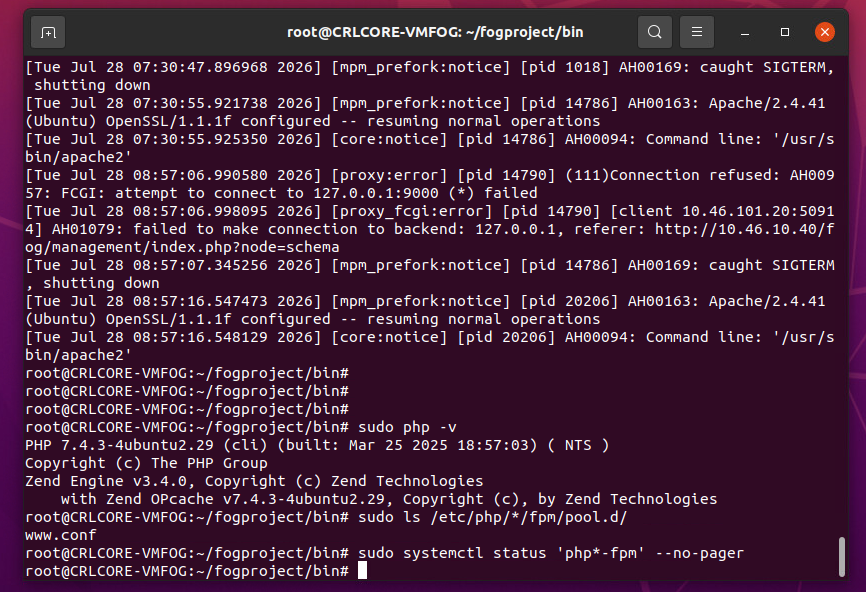Click the 'sudo php -v' command text

tap(408, 427)
